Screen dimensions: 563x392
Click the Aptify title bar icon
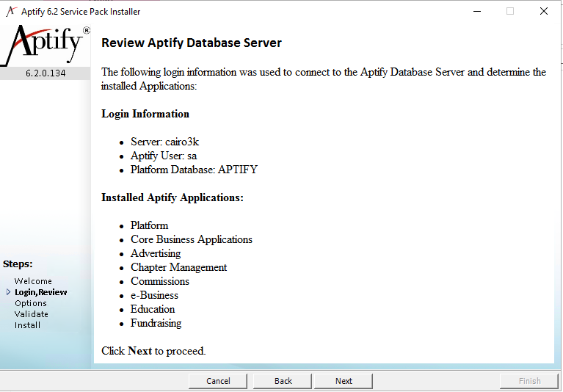12,12
